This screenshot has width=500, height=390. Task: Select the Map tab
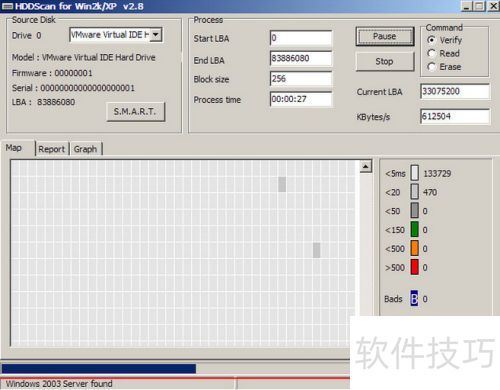click(14, 148)
